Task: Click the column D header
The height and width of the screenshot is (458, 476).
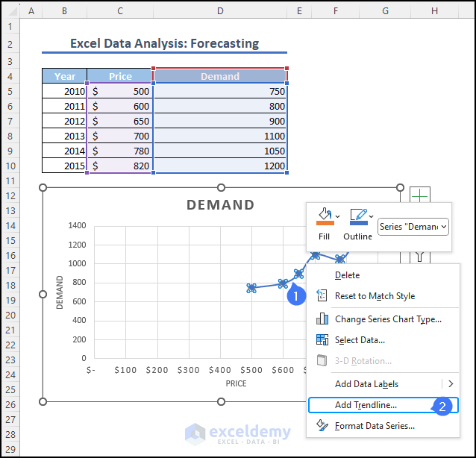Action: click(220, 11)
